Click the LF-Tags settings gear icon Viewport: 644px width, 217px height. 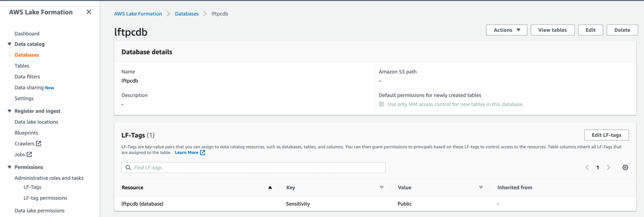[x=625, y=167]
